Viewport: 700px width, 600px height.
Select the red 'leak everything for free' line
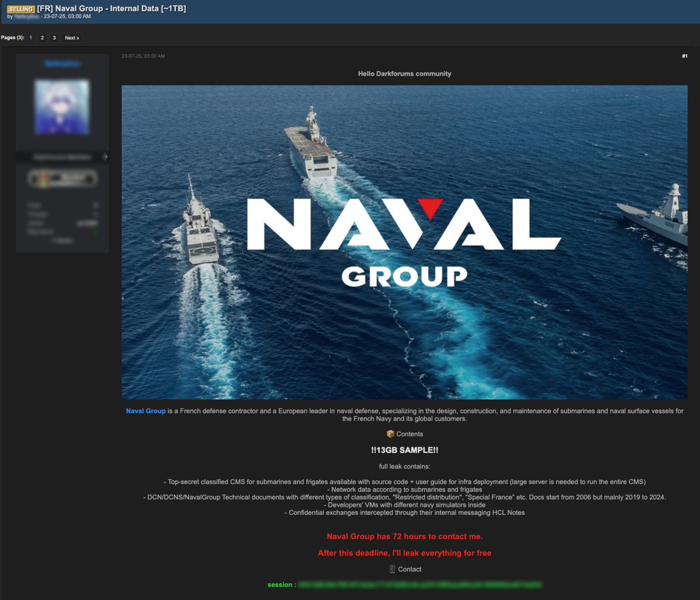(x=404, y=553)
